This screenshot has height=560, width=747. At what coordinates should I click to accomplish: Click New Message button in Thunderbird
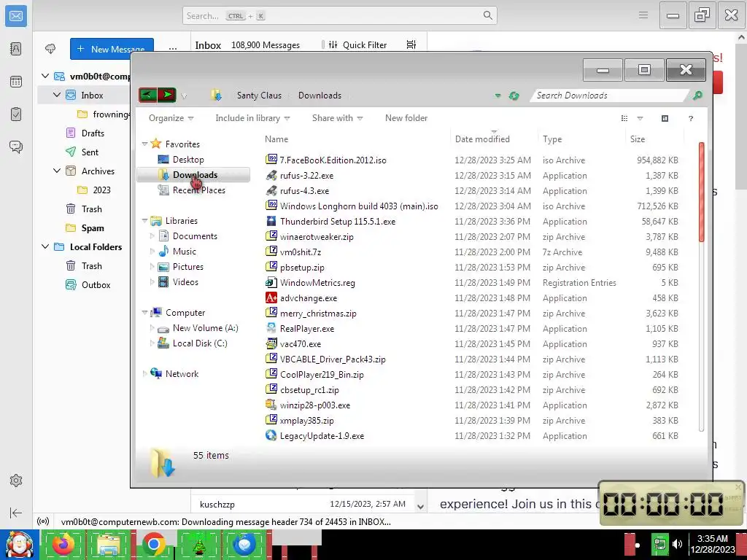pos(112,49)
